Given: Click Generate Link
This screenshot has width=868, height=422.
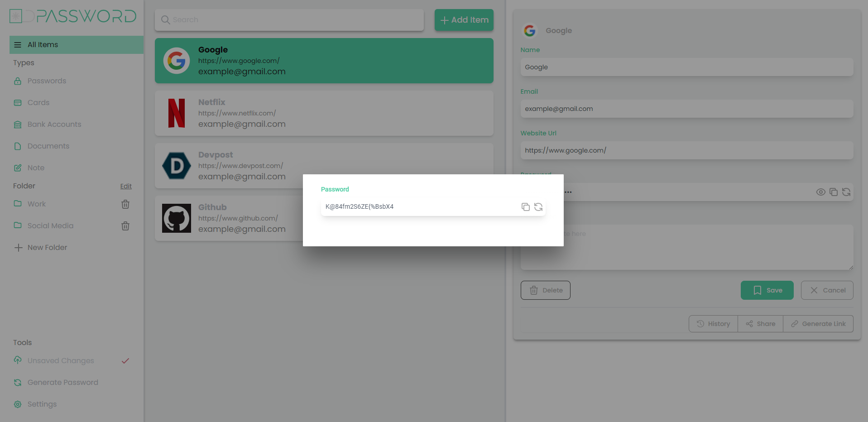Looking at the screenshot, I should point(818,324).
